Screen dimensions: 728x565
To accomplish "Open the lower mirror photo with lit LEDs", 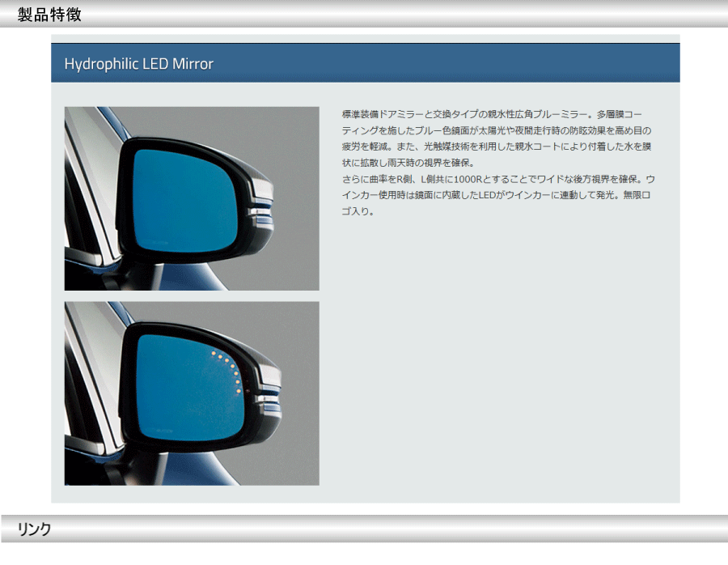I will click(x=192, y=393).
